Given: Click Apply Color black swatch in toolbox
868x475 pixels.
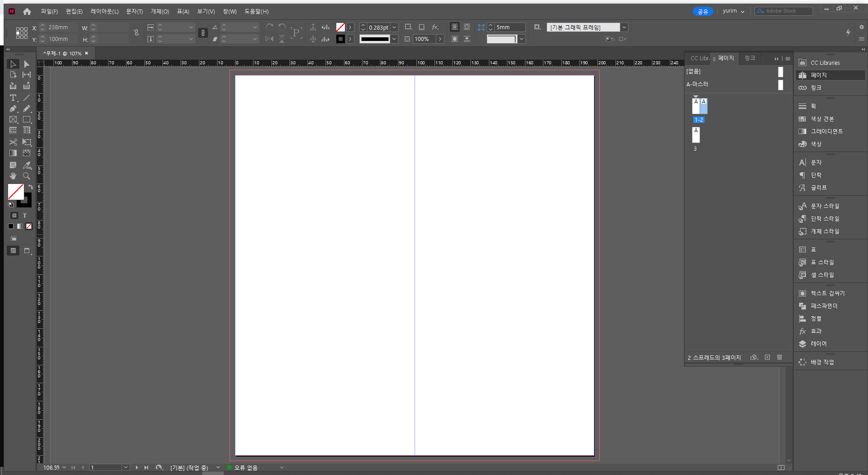Looking at the screenshot, I should tap(11, 226).
